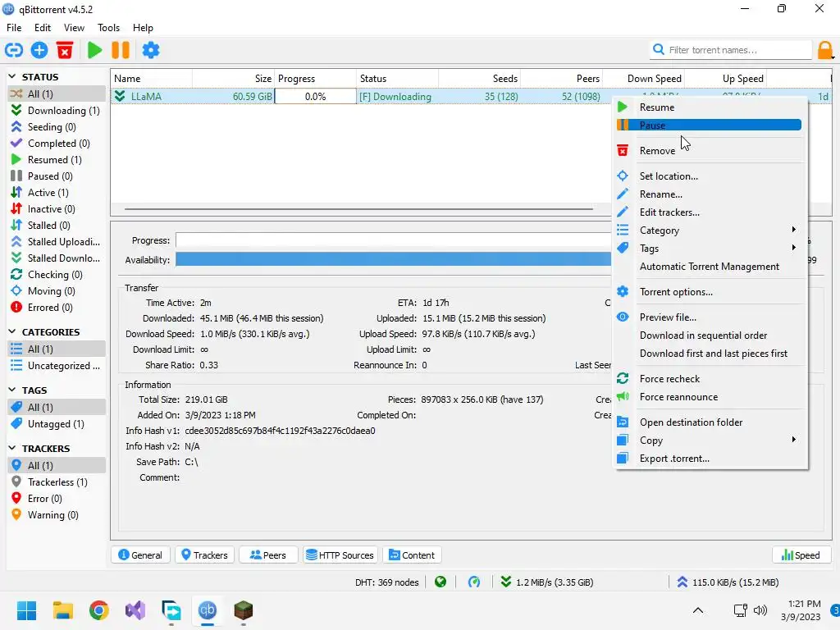Click the Add torrent link toolbar icon
840x630 pixels.
coord(14,50)
